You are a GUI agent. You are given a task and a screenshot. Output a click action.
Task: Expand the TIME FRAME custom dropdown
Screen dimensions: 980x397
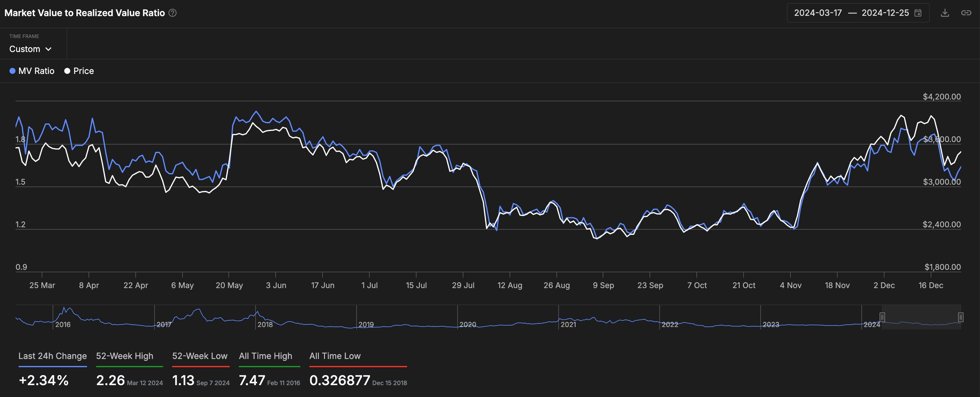coord(30,49)
